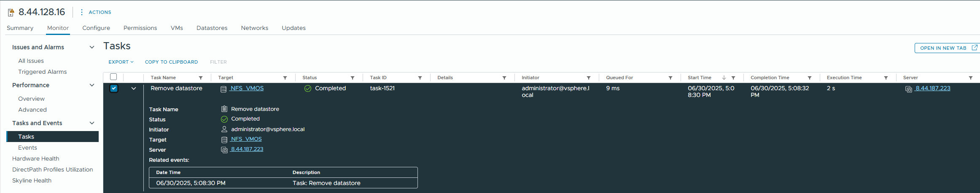Click the filter icon in Server column

[x=971, y=78]
